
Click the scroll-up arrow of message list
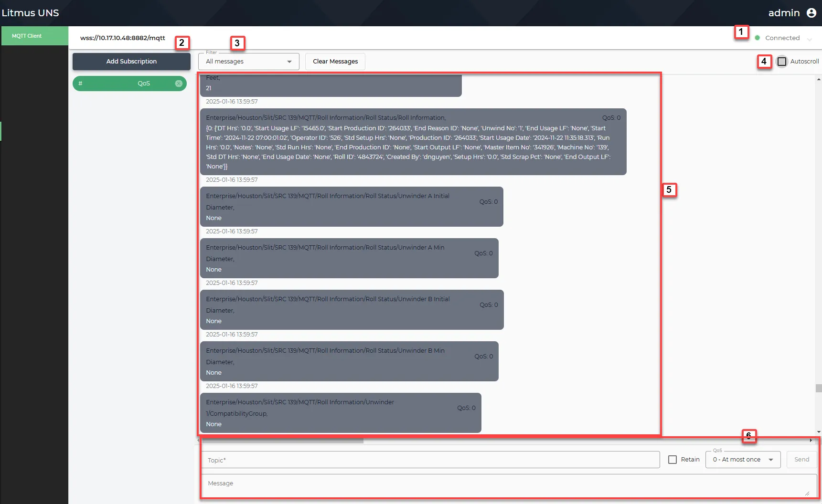click(x=819, y=80)
